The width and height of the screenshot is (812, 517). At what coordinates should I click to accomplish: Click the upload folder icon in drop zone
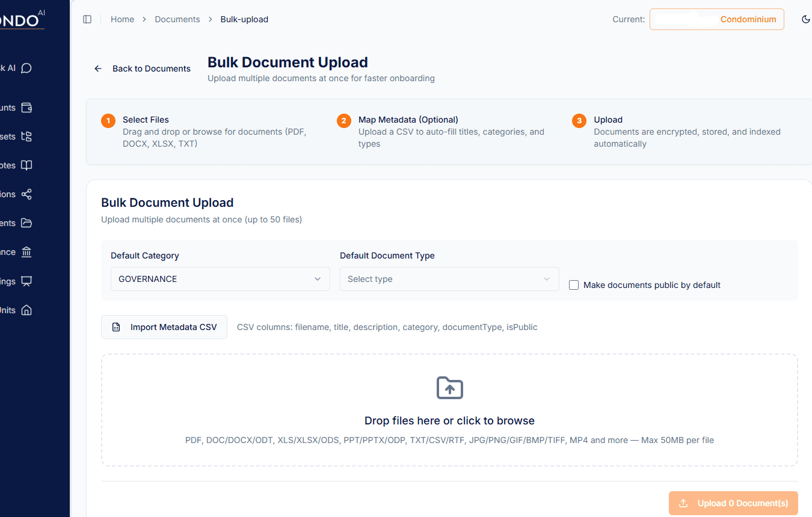pyautogui.click(x=449, y=388)
